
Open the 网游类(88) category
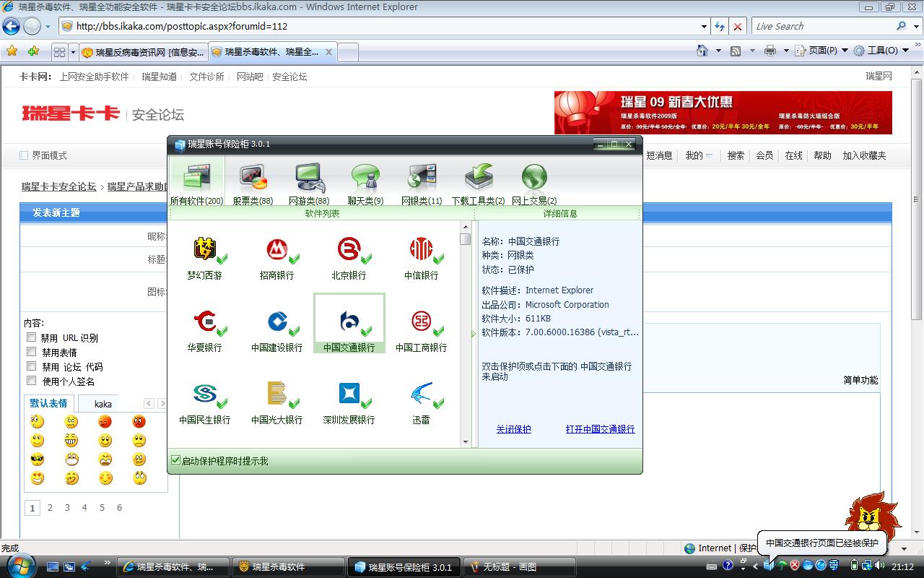(x=309, y=184)
